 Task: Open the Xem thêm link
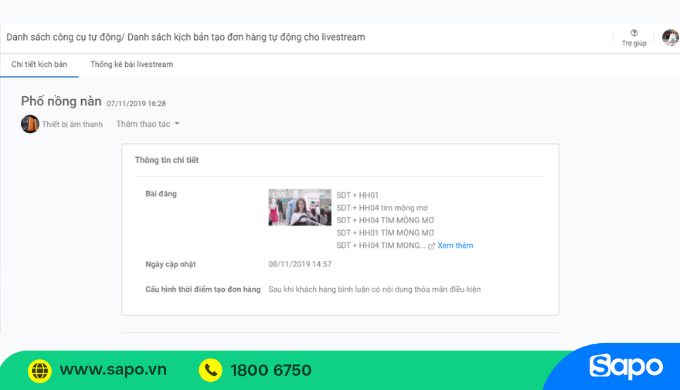coord(455,246)
